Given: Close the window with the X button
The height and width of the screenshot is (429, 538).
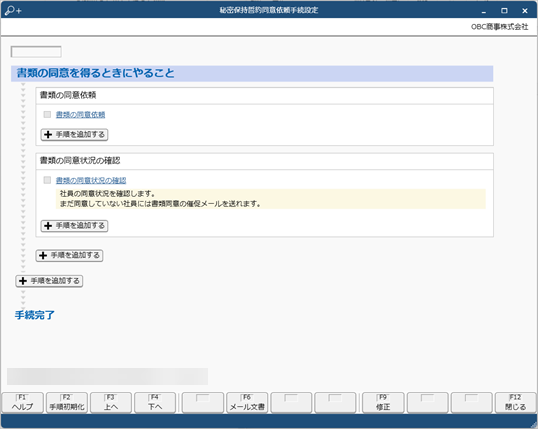Looking at the screenshot, I should 525,11.
